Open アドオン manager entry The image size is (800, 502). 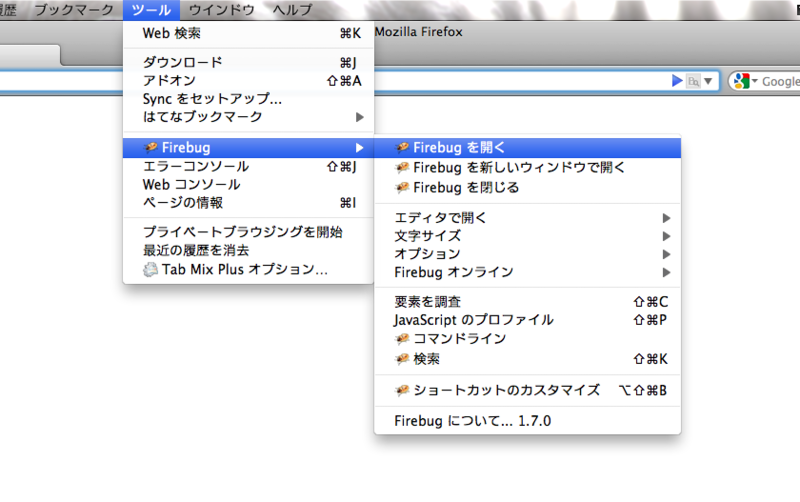pyautogui.click(x=248, y=81)
